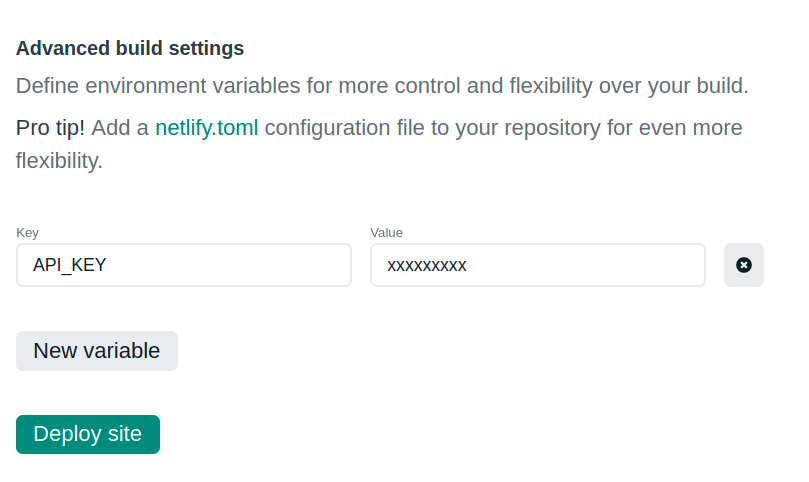
Task: Add a New variable
Action: [x=97, y=351]
